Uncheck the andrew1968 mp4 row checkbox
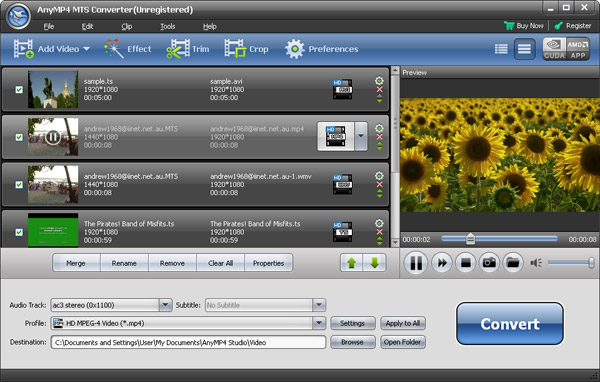This screenshot has width=600, height=382. 19,137
